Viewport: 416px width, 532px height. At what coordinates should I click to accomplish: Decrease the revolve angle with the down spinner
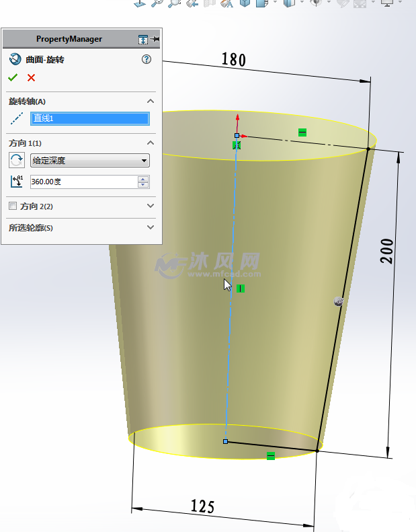tap(143, 185)
